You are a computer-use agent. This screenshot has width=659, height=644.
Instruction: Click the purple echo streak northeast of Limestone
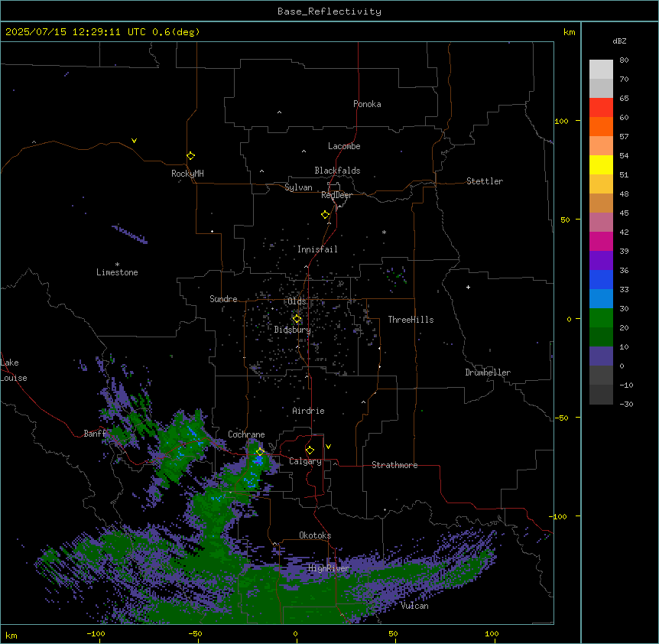(x=130, y=234)
